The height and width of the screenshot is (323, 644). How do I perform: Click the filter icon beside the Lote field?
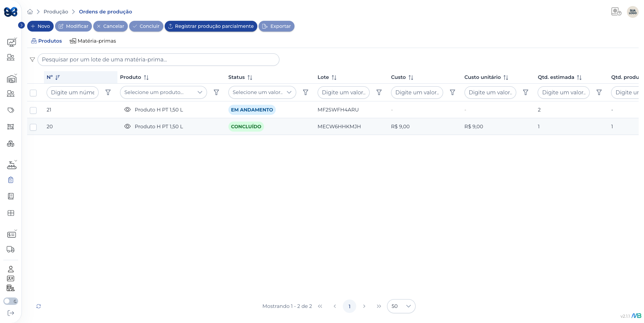click(x=379, y=92)
